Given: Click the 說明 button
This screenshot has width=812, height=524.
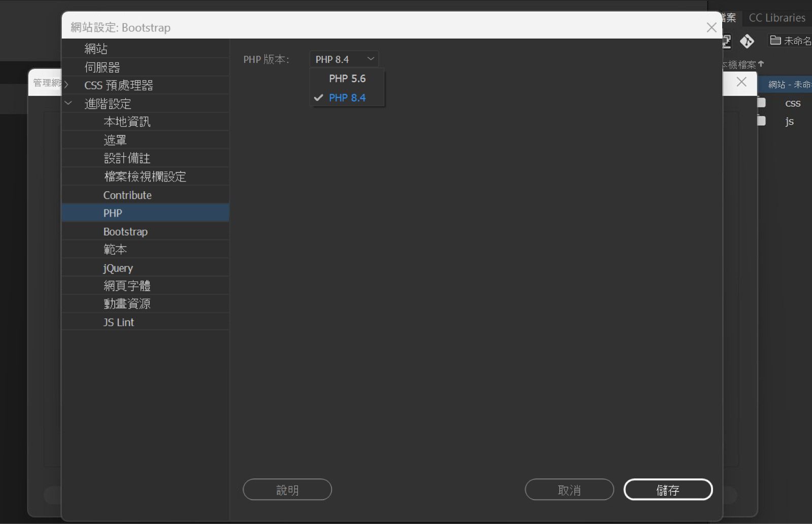Looking at the screenshot, I should tap(287, 489).
